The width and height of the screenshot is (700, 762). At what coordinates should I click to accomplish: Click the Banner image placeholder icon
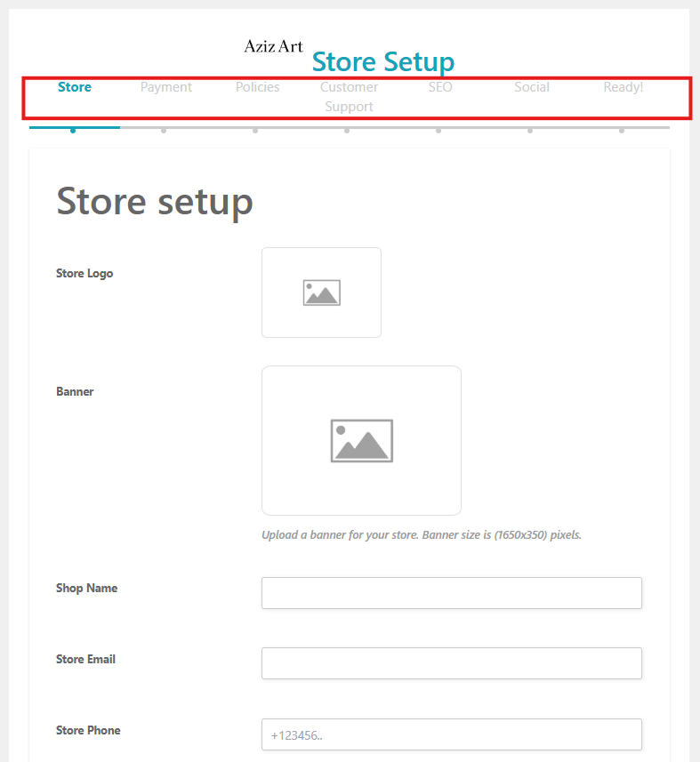[361, 440]
